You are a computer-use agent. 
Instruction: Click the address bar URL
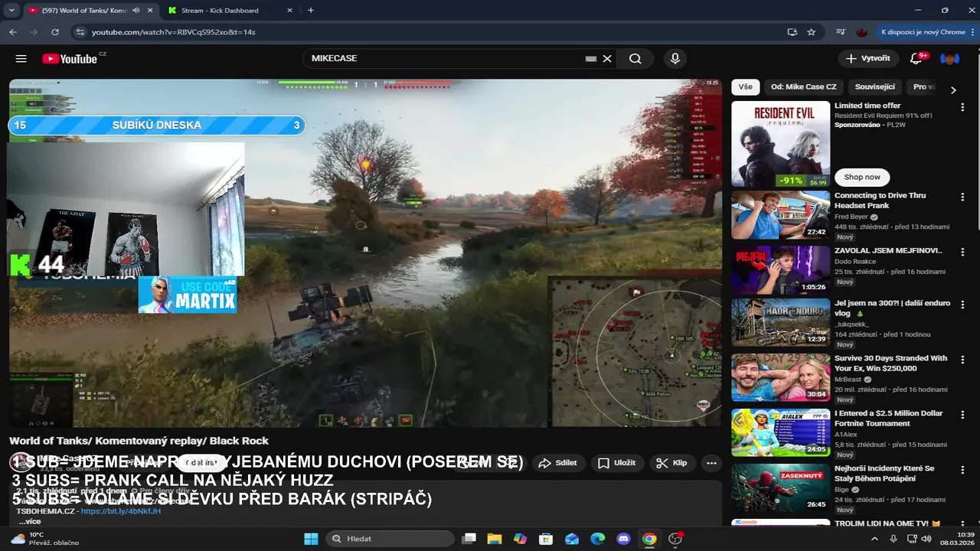(174, 32)
